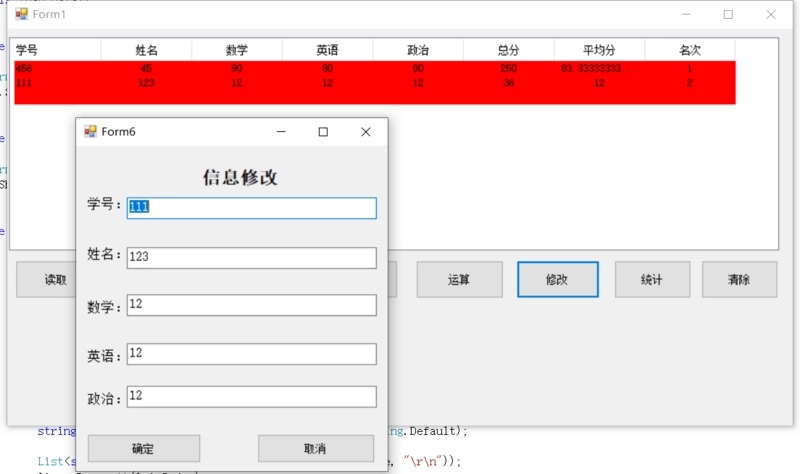
Task: Click the Form6 window icon
Action: pos(90,132)
